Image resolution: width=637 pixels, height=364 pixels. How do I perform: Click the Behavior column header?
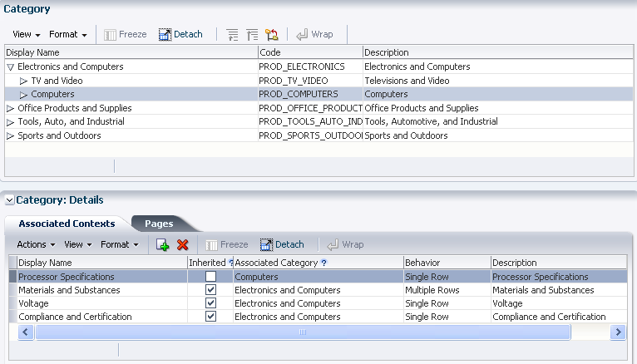447,263
